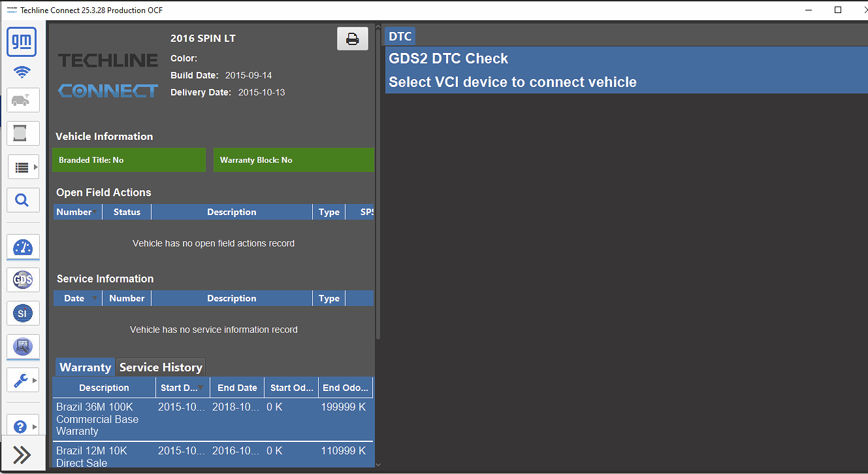Viewport: 868px width, 474px height.
Task: Click the SPS column header
Action: (x=360, y=212)
